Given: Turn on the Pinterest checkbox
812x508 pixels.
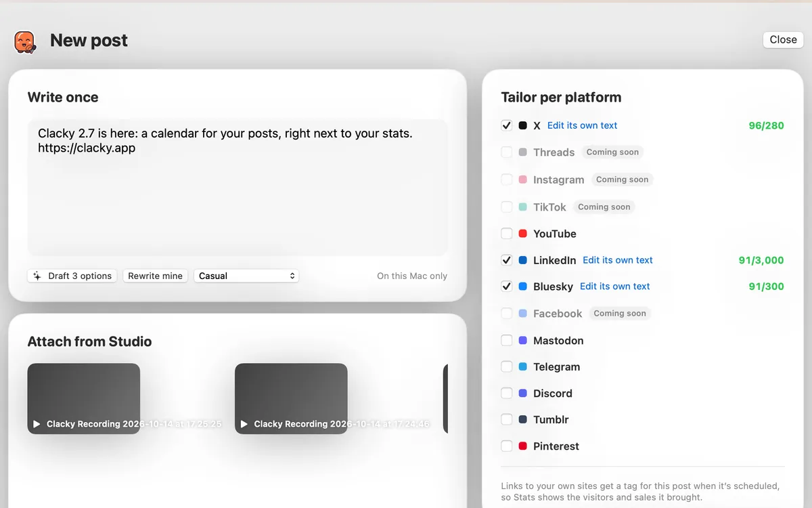Looking at the screenshot, I should 507,446.
